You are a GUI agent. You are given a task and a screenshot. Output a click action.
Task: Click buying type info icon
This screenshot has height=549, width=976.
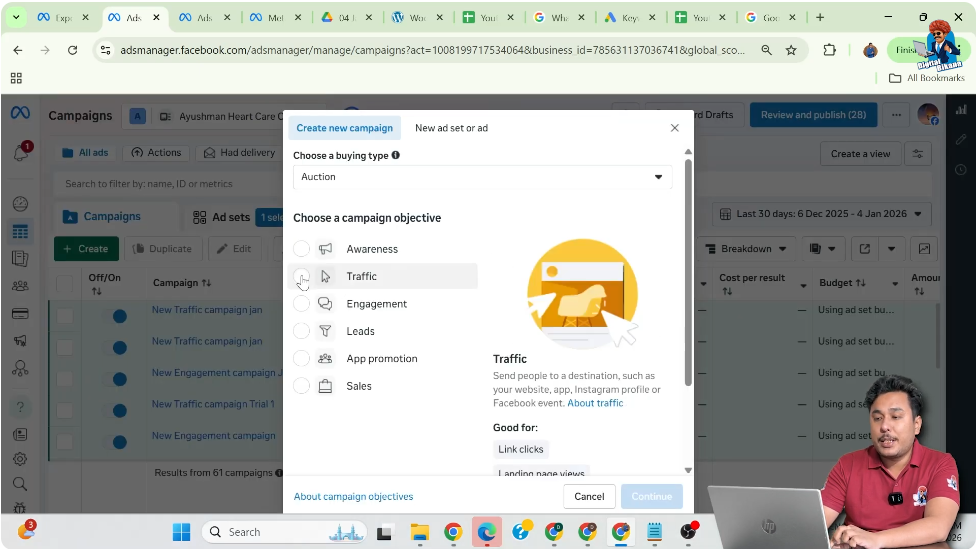(395, 155)
